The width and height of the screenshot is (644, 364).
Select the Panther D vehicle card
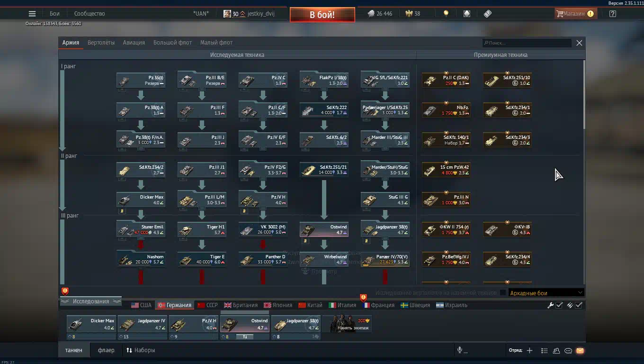coord(263,260)
